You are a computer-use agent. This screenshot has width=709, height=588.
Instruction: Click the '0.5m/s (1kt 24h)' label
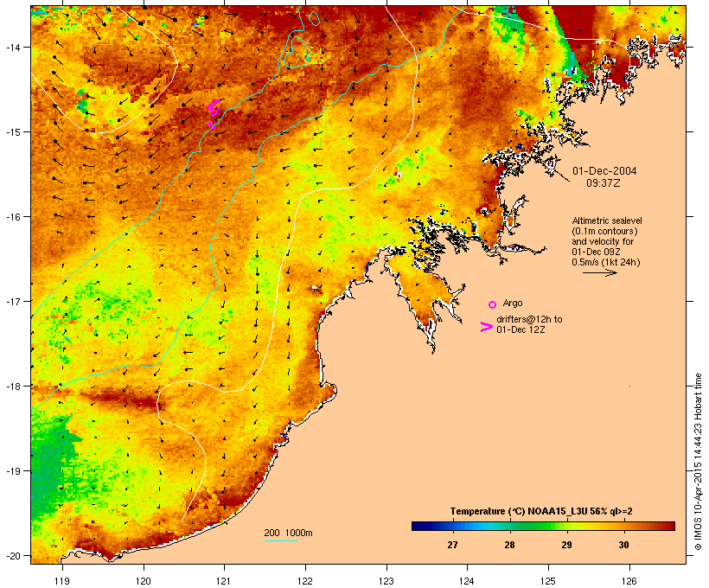[606, 262]
